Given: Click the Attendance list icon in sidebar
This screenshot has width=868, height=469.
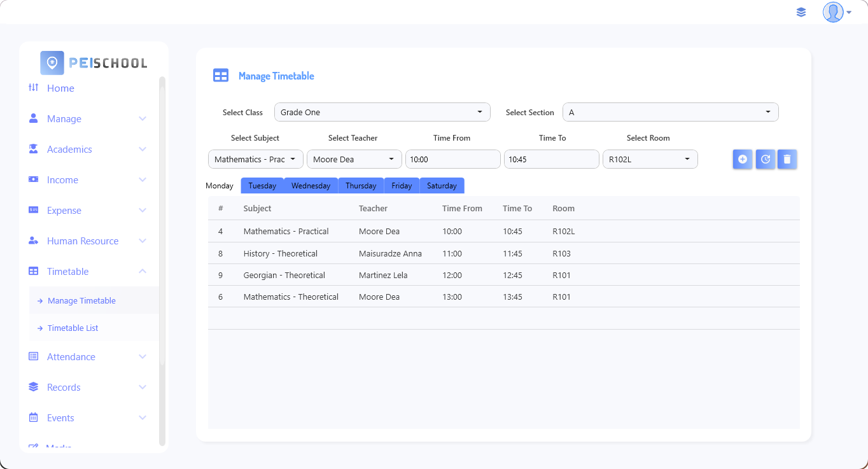Looking at the screenshot, I should click(34, 356).
